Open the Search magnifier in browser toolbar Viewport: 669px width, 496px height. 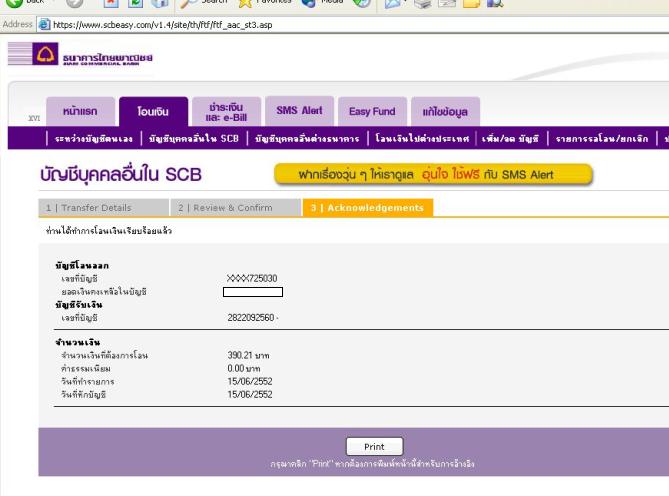(188, 3)
